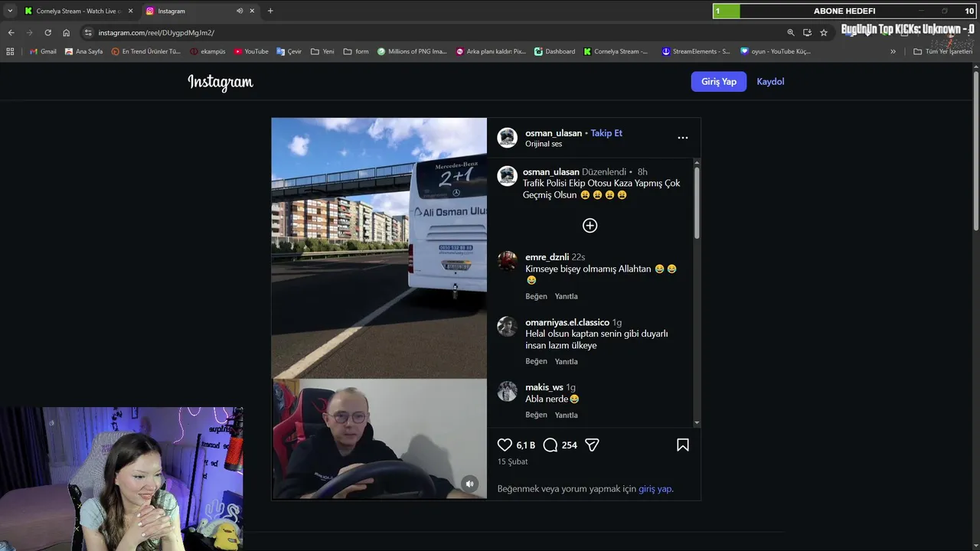This screenshot has width=980, height=551.
Task: Click the 8h timestamp on caption
Action: 642,172
